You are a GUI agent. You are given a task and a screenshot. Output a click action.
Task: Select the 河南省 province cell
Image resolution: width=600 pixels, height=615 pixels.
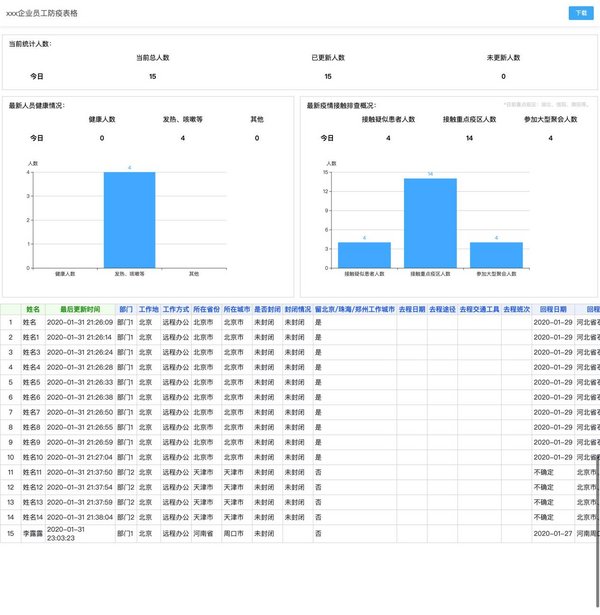pyautogui.click(x=205, y=535)
